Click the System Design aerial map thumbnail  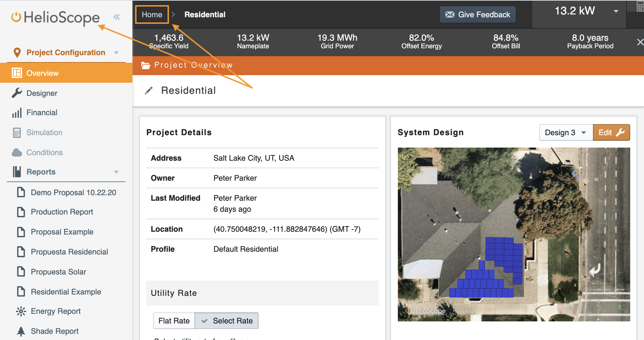point(514,234)
